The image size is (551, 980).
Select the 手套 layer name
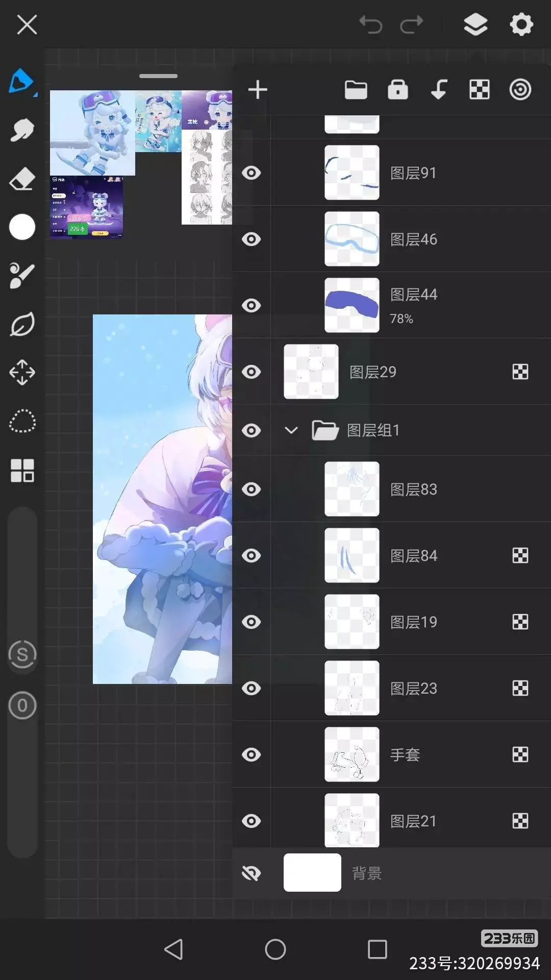(405, 755)
